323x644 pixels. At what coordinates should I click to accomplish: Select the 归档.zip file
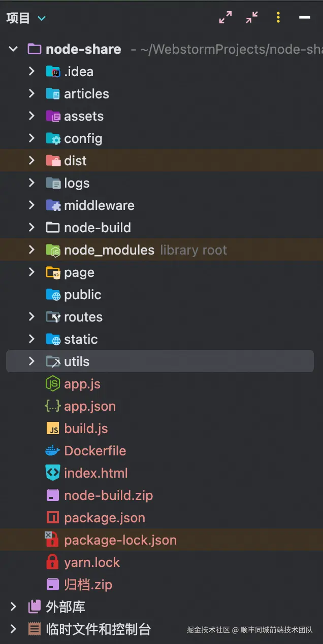88,585
